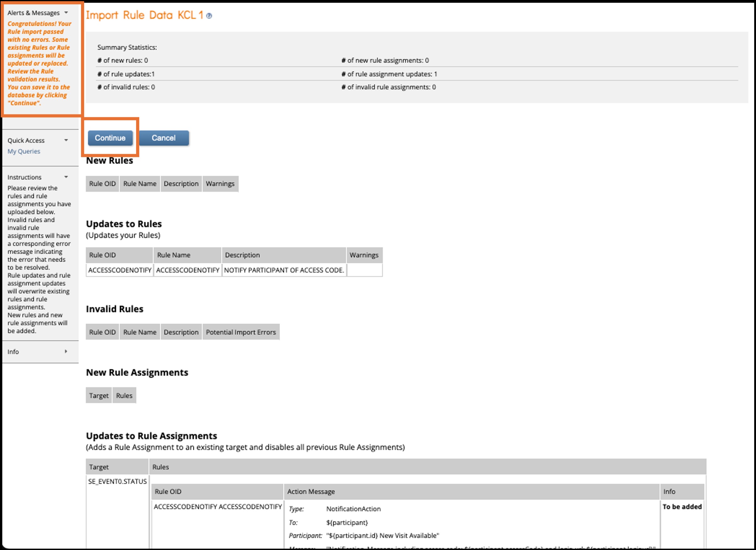Click the SE_EVENT0.STATUS target cell
756x550 pixels.
[x=117, y=481]
